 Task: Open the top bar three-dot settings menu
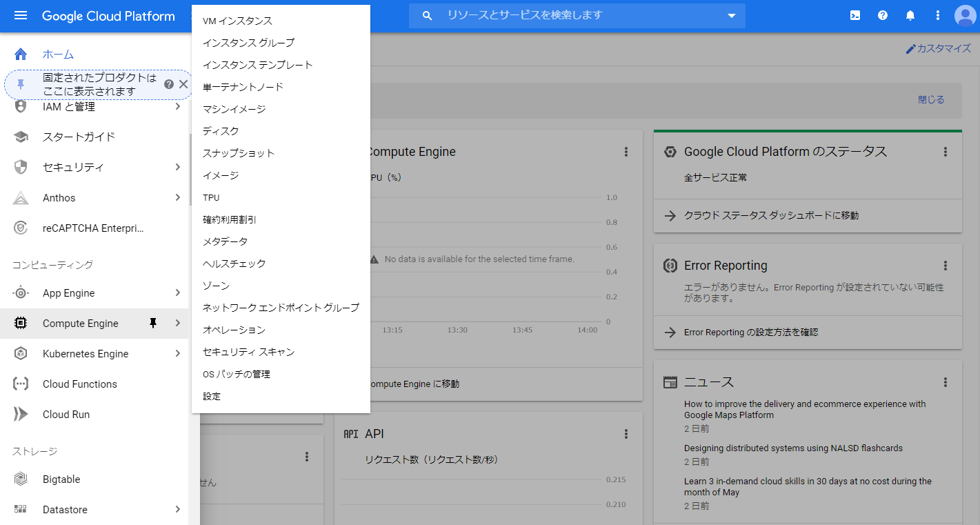(938, 15)
